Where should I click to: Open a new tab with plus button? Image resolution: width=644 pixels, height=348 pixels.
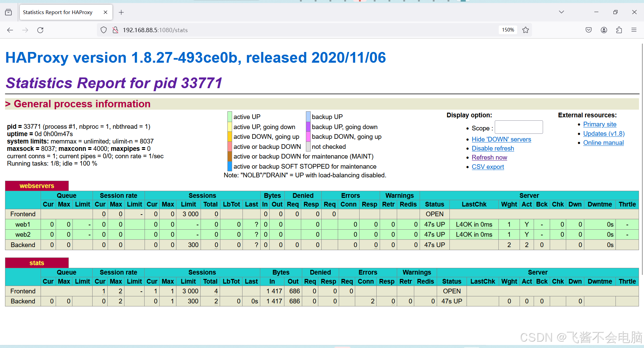pos(121,12)
